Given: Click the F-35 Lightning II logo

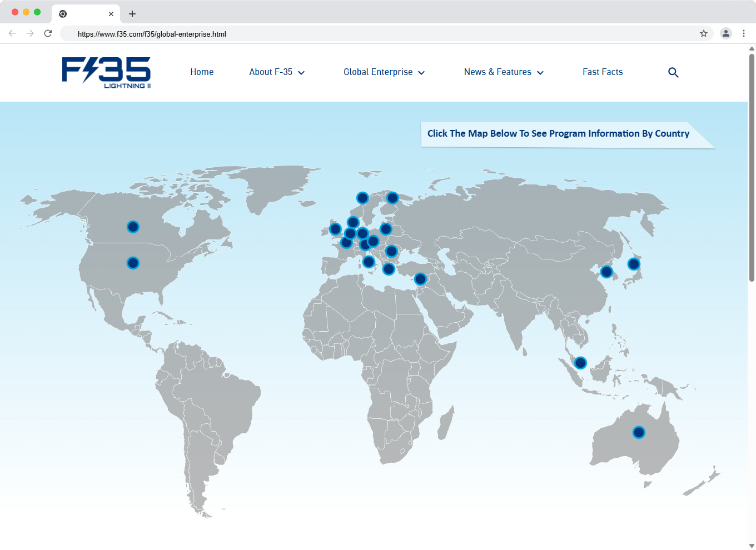Looking at the screenshot, I should tap(106, 73).
